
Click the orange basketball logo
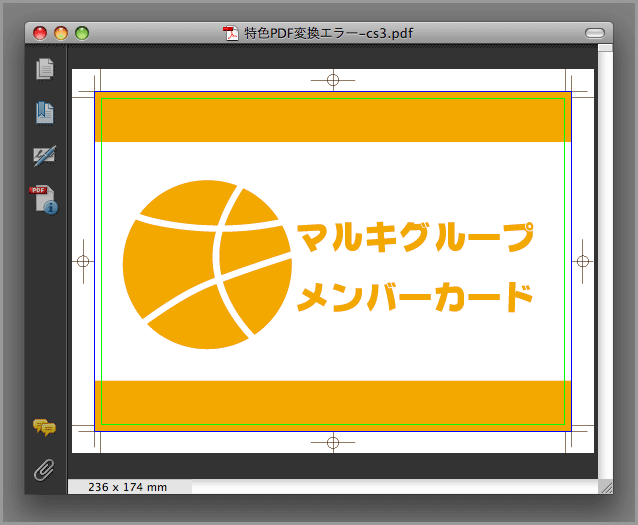[207, 265]
